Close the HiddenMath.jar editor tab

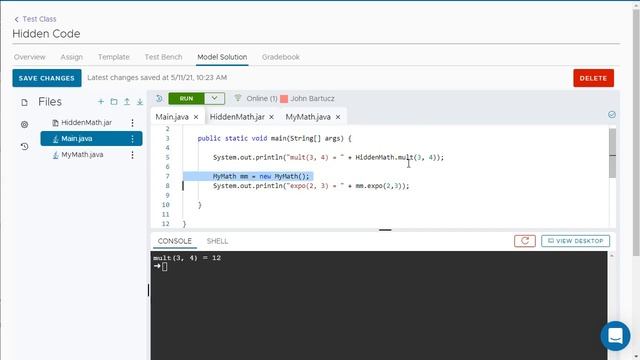(271, 117)
